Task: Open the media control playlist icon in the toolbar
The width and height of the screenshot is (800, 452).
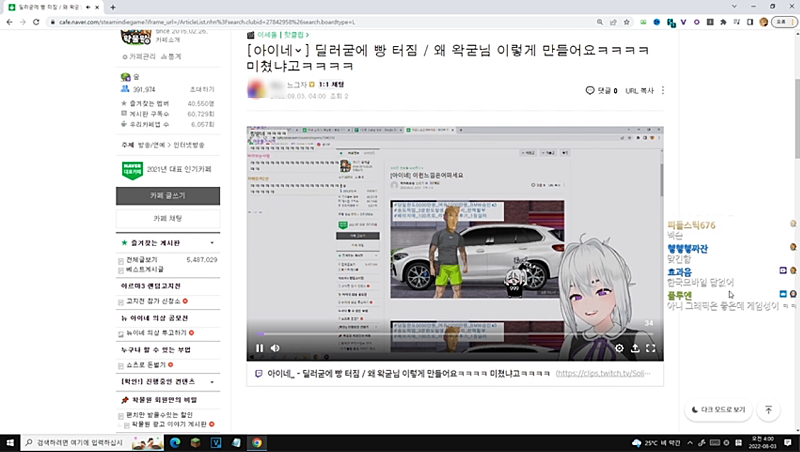Action: [x=737, y=22]
